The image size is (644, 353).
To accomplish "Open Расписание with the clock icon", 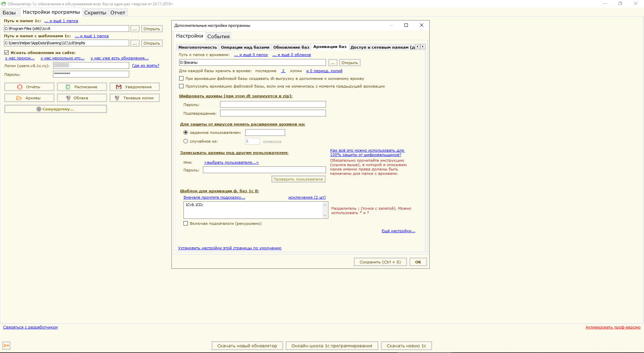I will point(68,87).
